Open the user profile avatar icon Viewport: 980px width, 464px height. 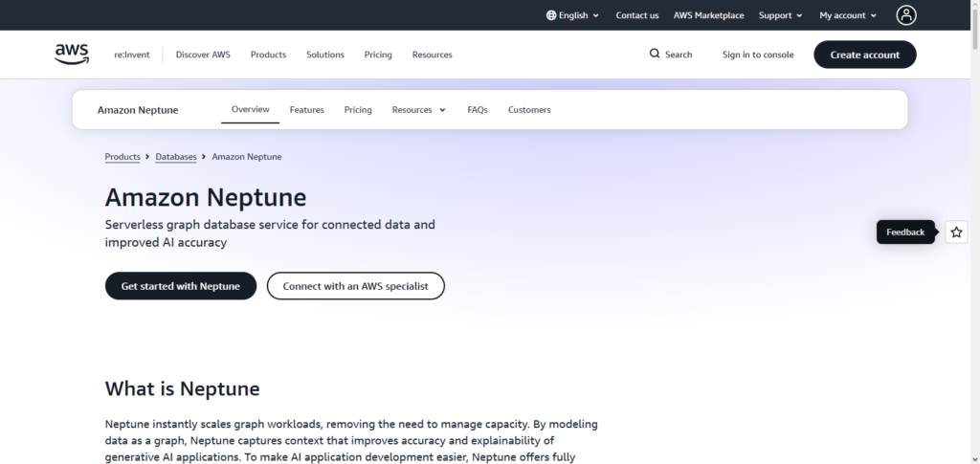pyautogui.click(x=906, y=15)
